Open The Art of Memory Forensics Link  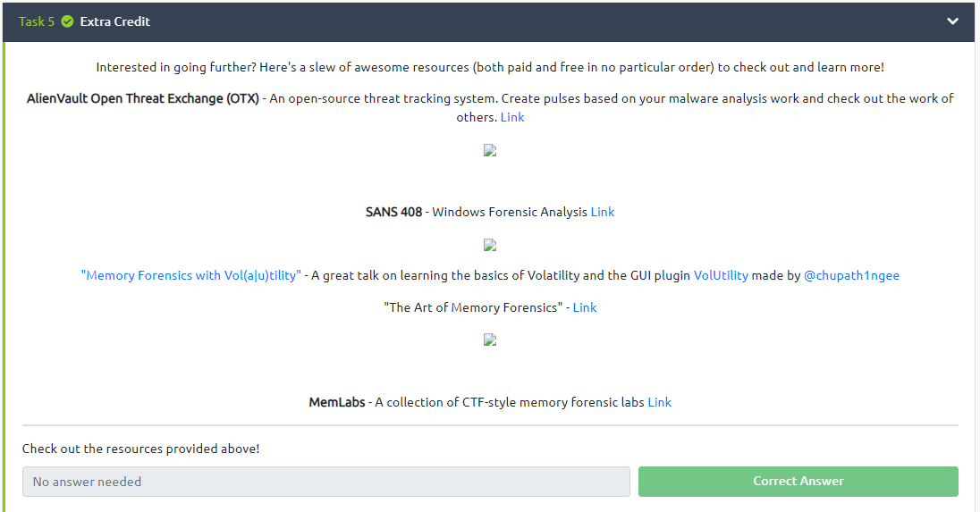(585, 307)
